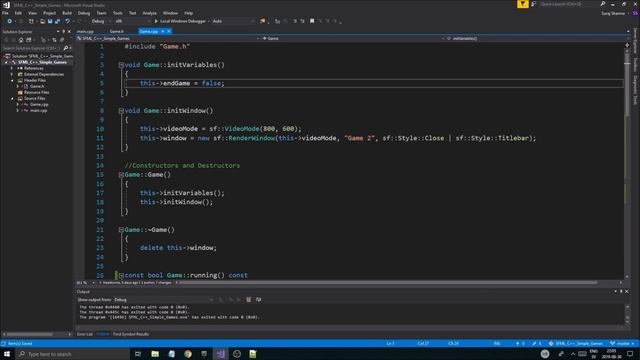This screenshot has height=360, width=640.
Task: Collapse the Game::running function block
Action: [x=121, y=276]
